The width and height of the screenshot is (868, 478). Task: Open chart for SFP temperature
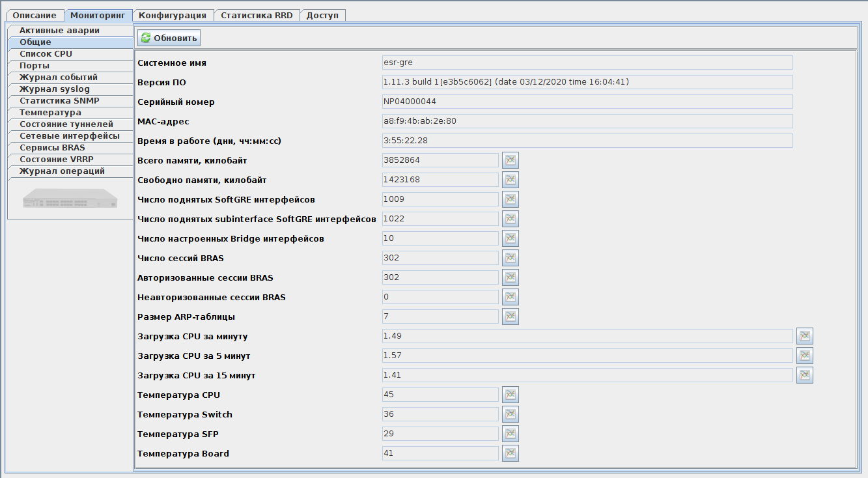(x=511, y=434)
